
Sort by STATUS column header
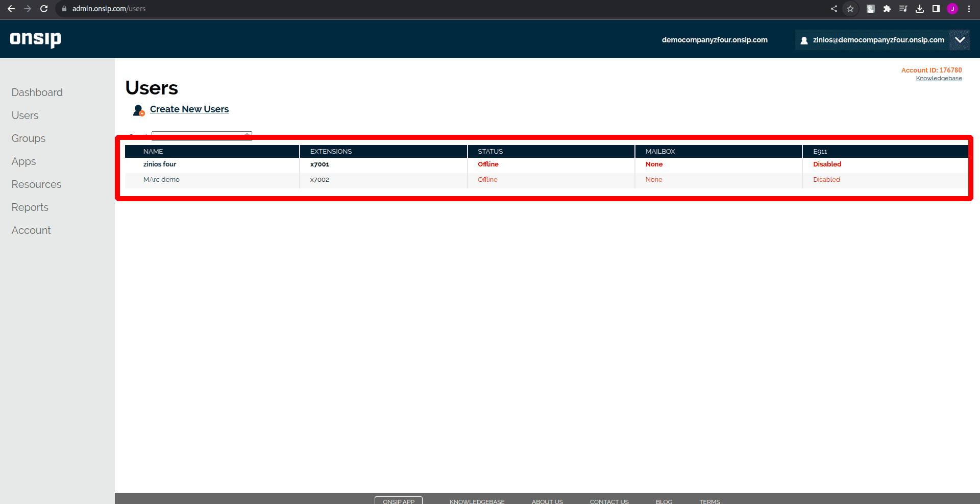490,152
